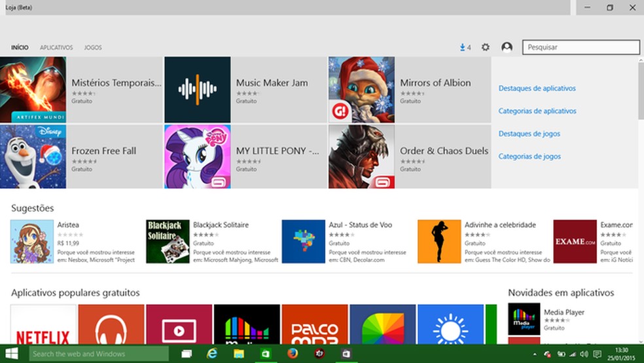The image size is (644, 363).
Task: Click the Frozen Free Fall title
Action: [x=104, y=151]
